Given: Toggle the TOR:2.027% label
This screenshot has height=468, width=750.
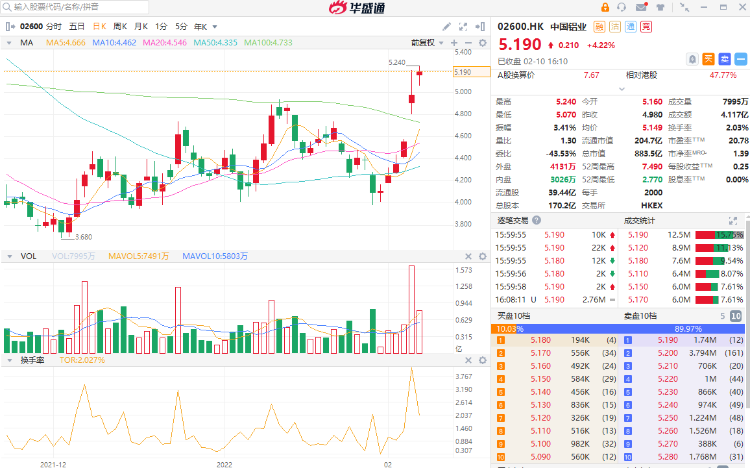Looking at the screenshot, I should (x=82, y=360).
